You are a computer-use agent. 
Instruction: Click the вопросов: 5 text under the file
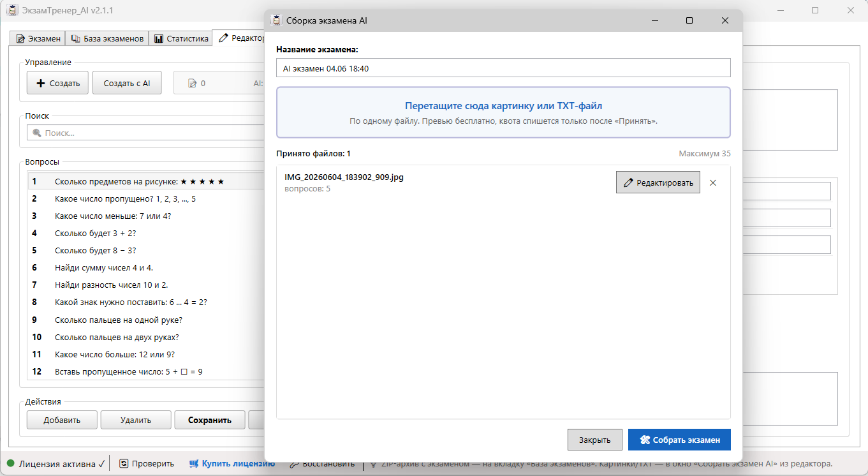click(x=307, y=189)
